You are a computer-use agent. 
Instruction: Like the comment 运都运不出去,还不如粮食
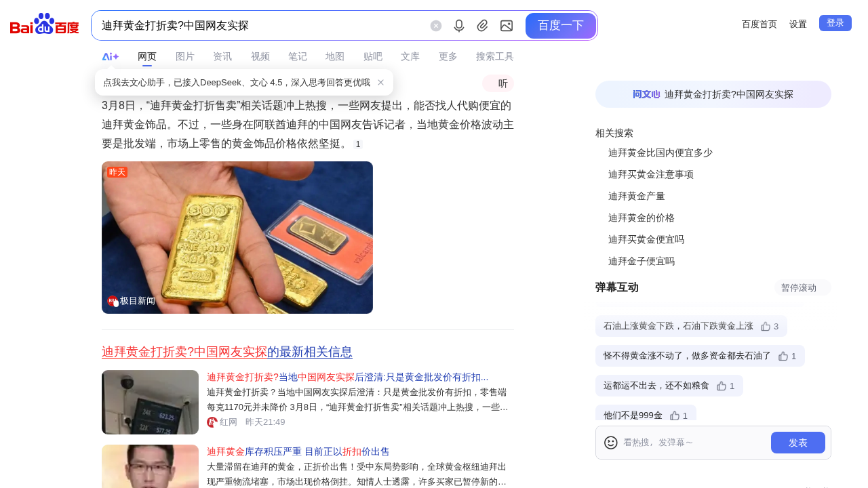click(726, 386)
